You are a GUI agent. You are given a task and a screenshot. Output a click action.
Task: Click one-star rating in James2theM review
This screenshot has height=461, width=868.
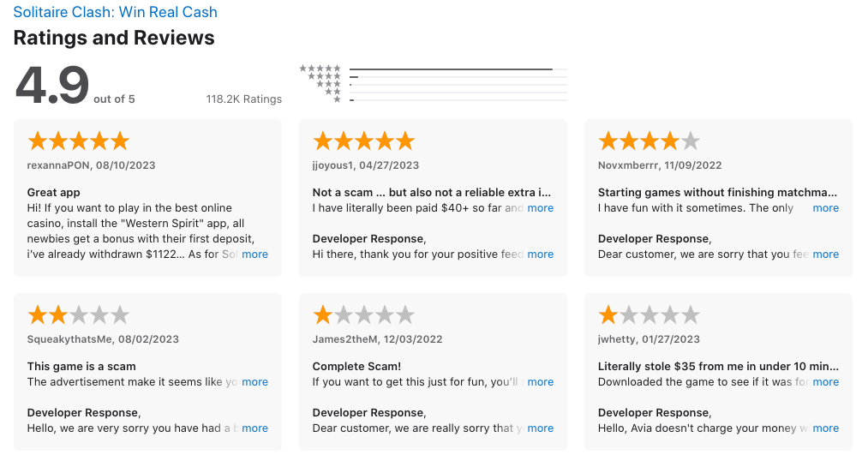pos(363,315)
